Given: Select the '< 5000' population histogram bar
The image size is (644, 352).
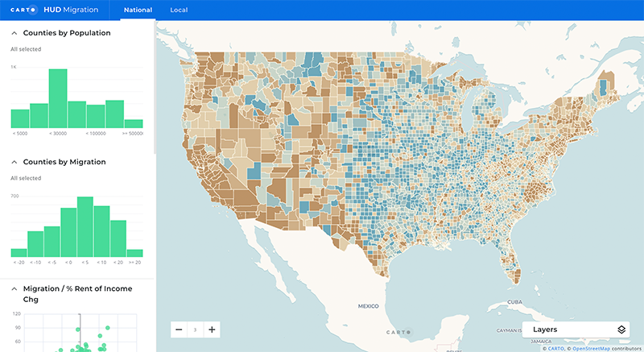Looking at the screenshot, I should click(x=19, y=118).
